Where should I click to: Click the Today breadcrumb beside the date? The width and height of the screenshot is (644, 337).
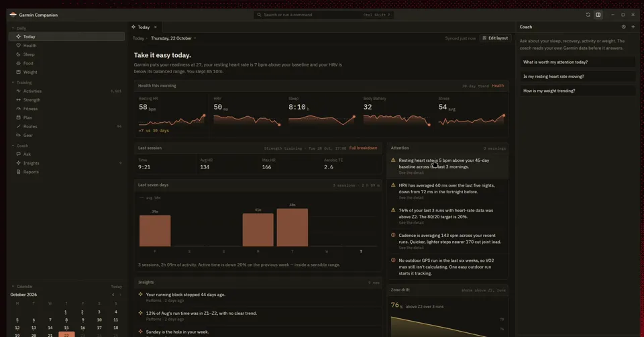click(x=138, y=38)
